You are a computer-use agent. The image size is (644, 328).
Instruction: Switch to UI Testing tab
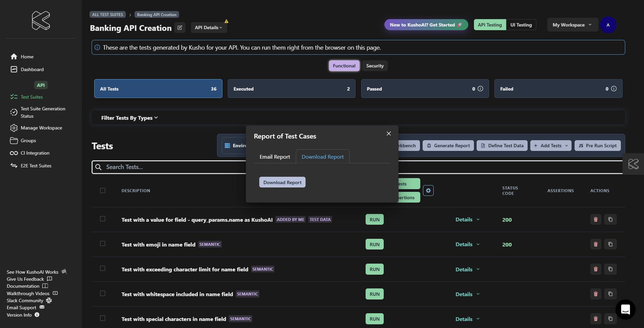coord(521,25)
